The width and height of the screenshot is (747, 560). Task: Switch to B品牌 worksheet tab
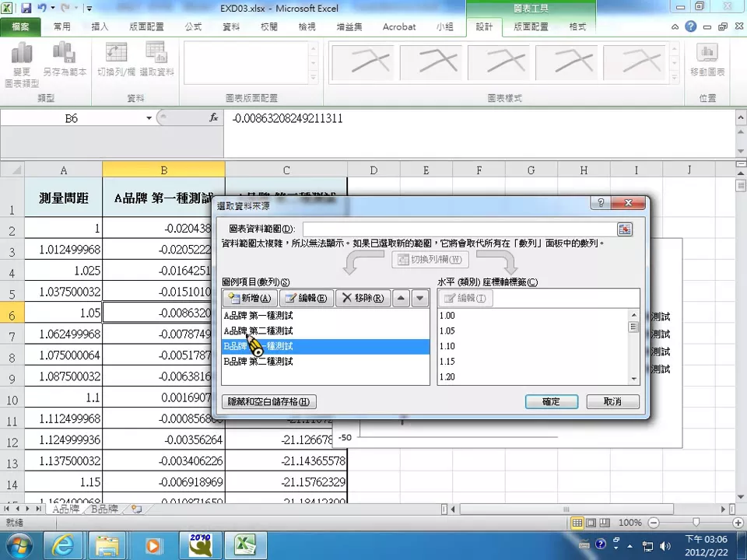(104, 509)
